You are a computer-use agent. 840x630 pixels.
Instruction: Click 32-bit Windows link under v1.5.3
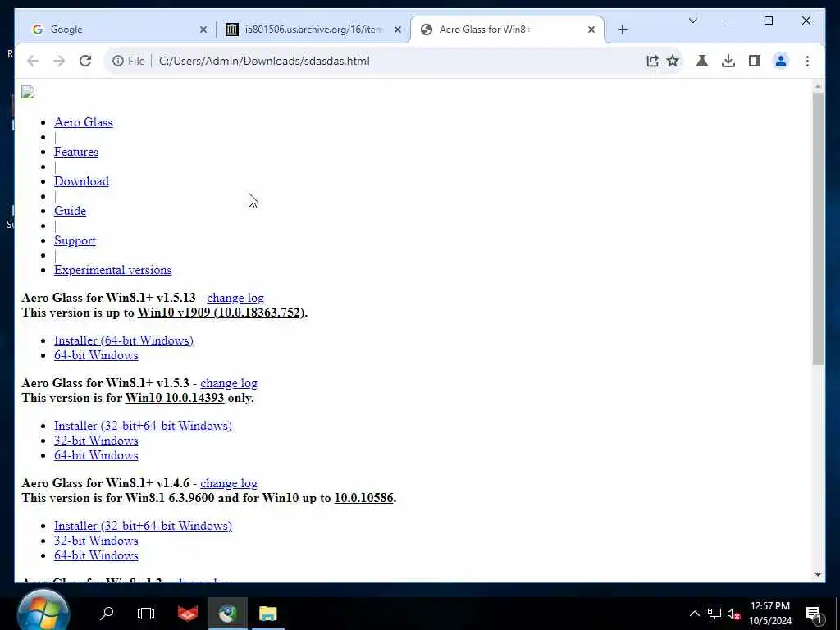(96, 441)
